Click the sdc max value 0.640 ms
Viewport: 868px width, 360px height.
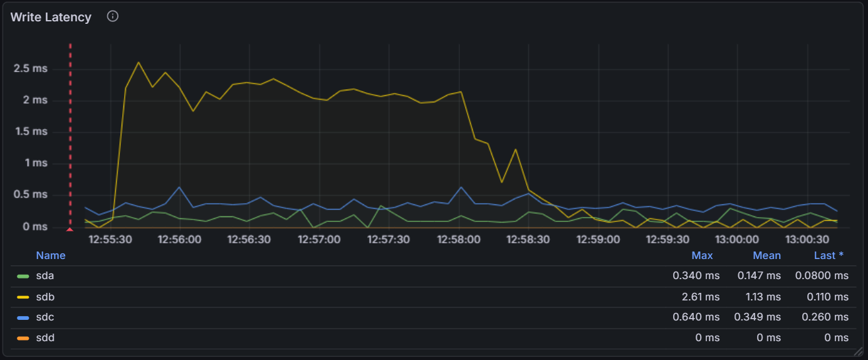coord(696,317)
